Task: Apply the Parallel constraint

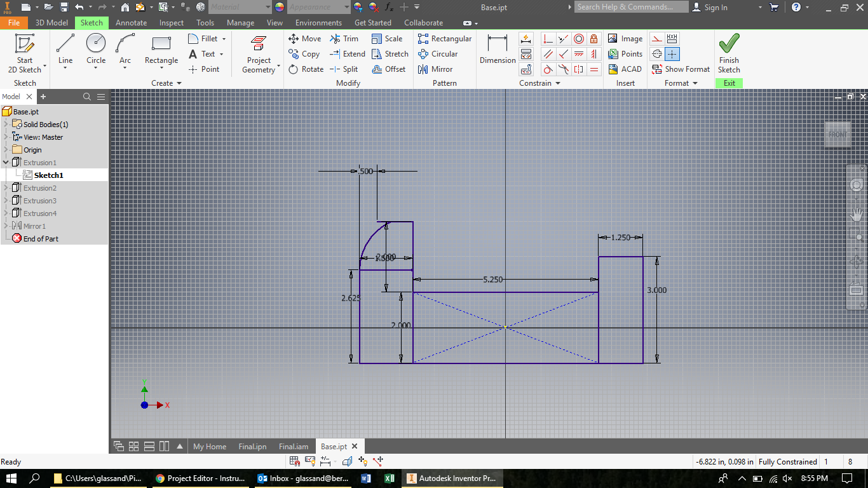Action: [x=548, y=54]
